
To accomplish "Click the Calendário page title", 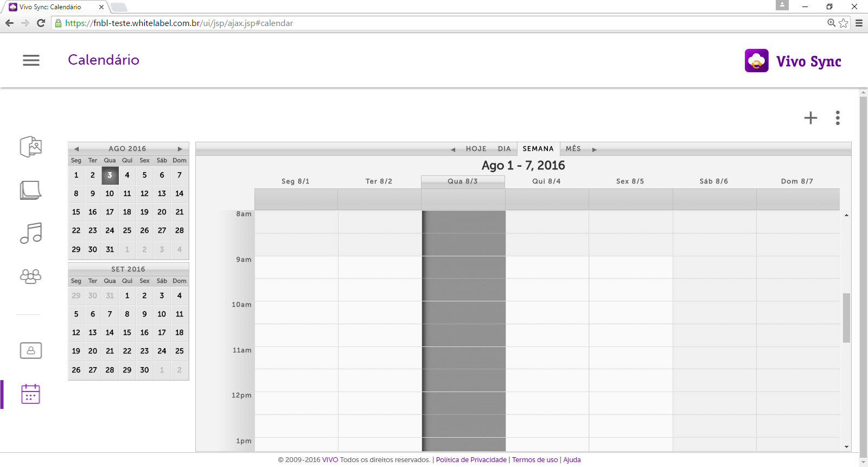I will [104, 60].
